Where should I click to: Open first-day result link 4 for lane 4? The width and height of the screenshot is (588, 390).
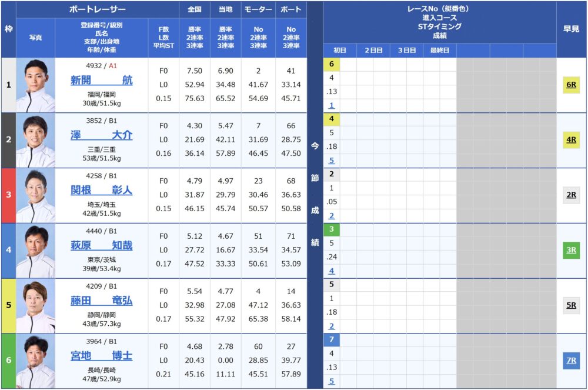tap(332, 271)
